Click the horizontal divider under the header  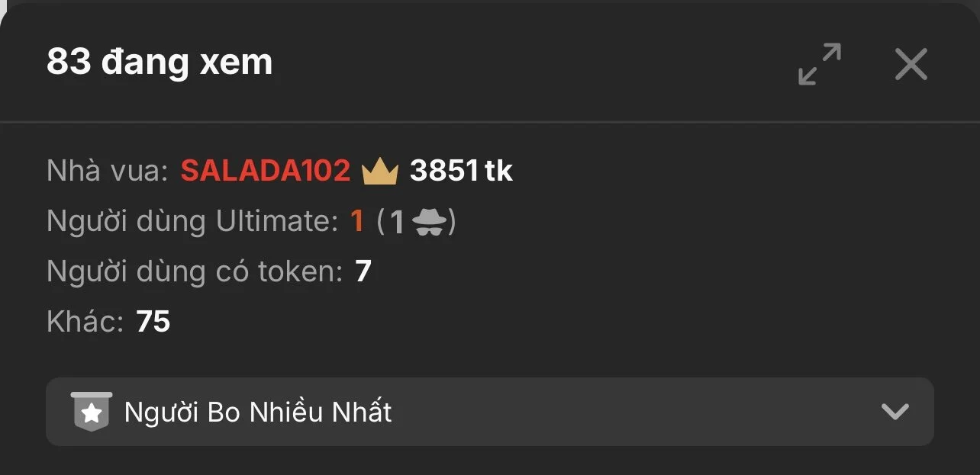pos(490,122)
